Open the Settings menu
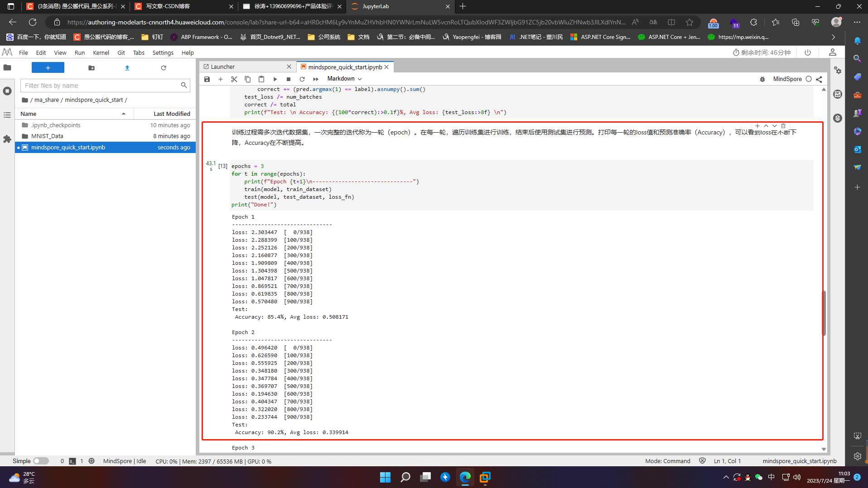The height and width of the screenshot is (488, 868). coord(163,53)
